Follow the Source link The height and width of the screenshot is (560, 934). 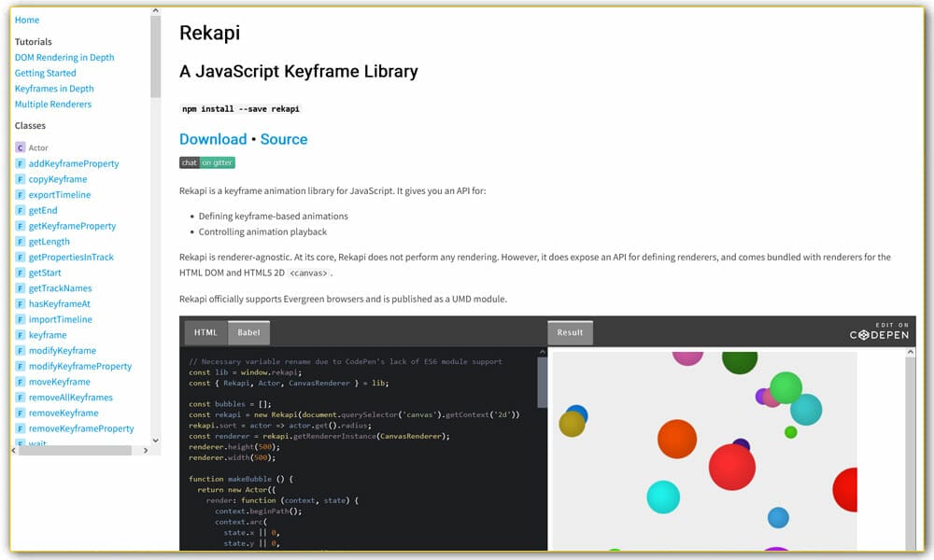point(284,139)
